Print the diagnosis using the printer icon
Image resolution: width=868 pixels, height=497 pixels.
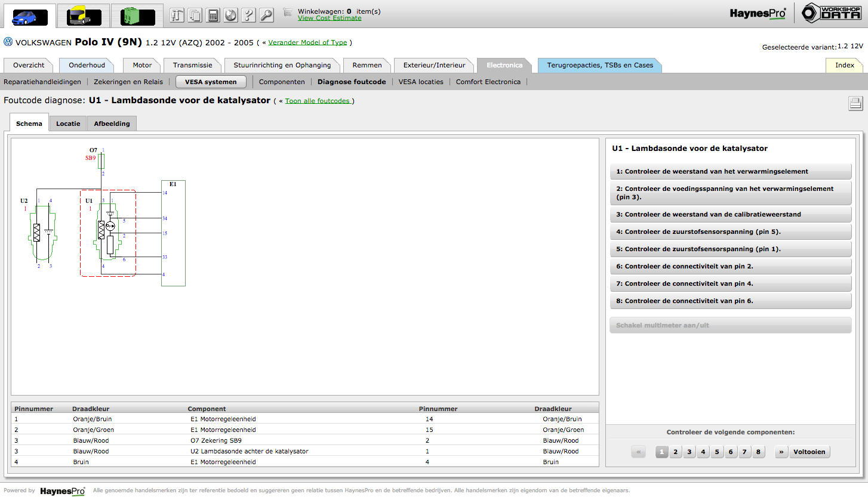(855, 104)
